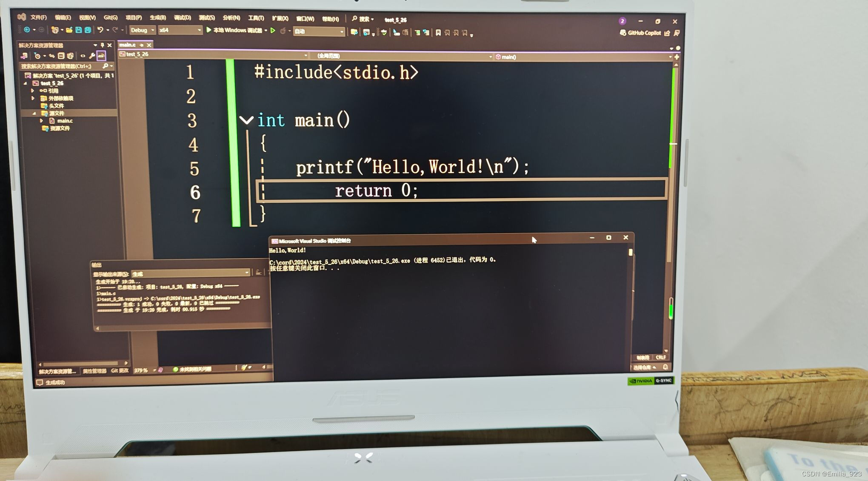Open the 工具(T) menu
Image resolution: width=868 pixels, height=481 pixels.
coord(256,18)
